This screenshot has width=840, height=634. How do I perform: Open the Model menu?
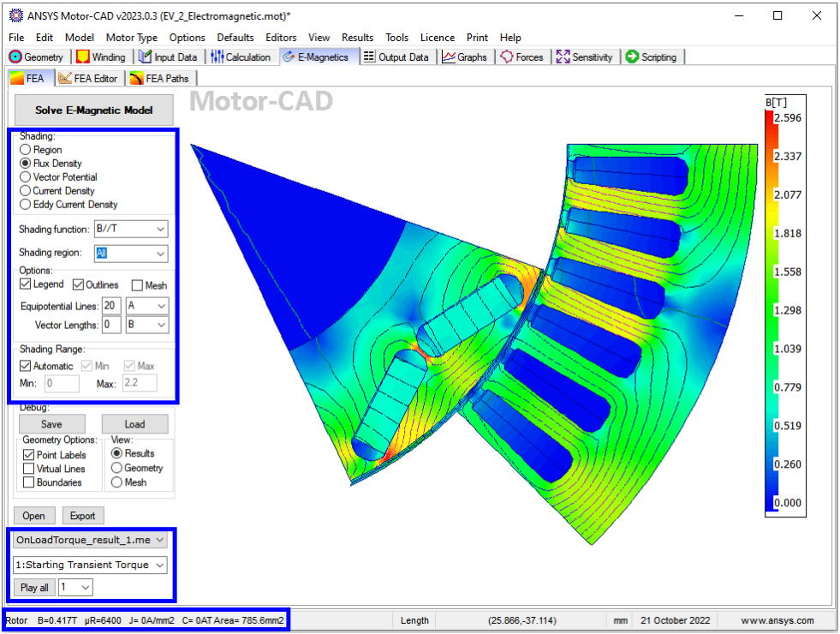click(80, 38)
